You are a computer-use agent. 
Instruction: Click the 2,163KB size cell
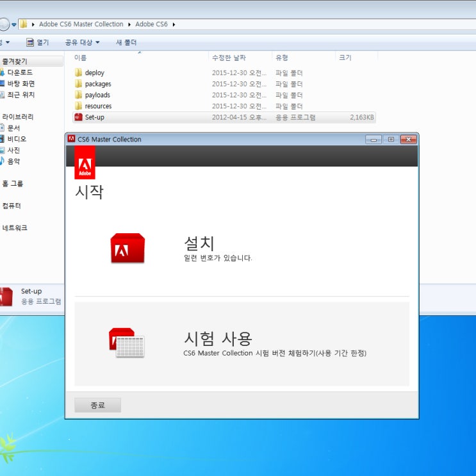[x=361, y=117]
